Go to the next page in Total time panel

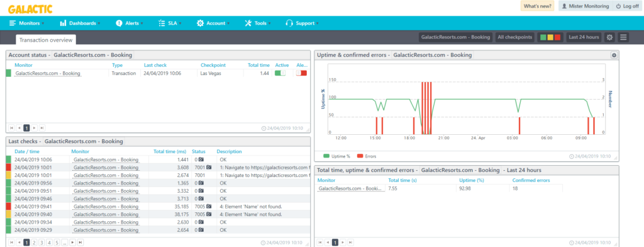click(x=343, y=243)
